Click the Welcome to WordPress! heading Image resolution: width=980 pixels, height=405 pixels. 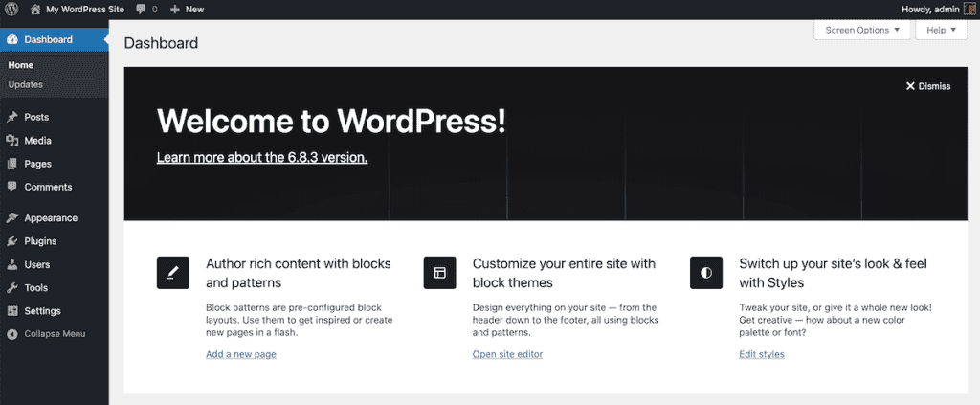pyautogui.click(x=331, y=121)
